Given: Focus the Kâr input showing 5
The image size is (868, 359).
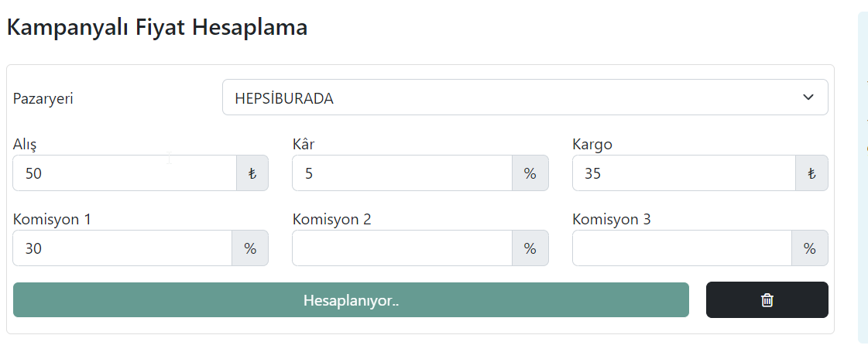Looking at the screenshot, I should pos(403,173).
